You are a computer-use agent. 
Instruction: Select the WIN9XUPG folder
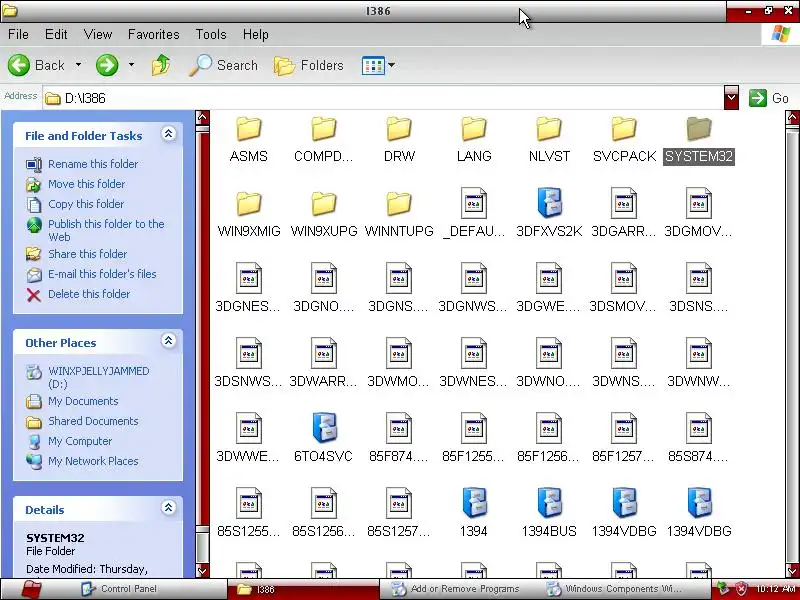tap(323, 214)
